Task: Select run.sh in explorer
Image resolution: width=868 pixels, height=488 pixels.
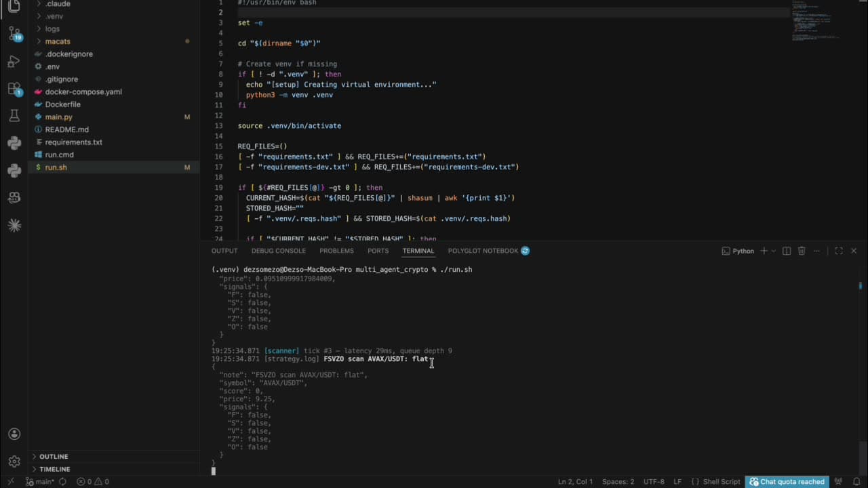Action: (114, 167)
